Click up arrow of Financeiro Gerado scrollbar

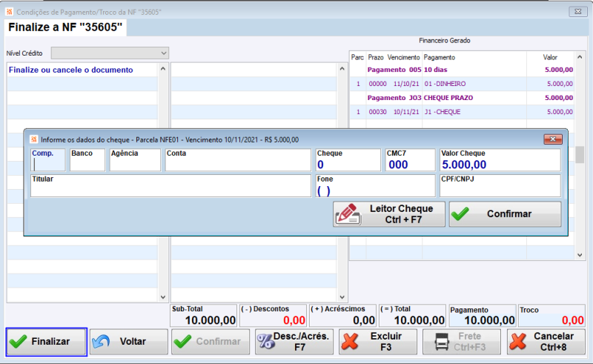[x=580, y=57]
